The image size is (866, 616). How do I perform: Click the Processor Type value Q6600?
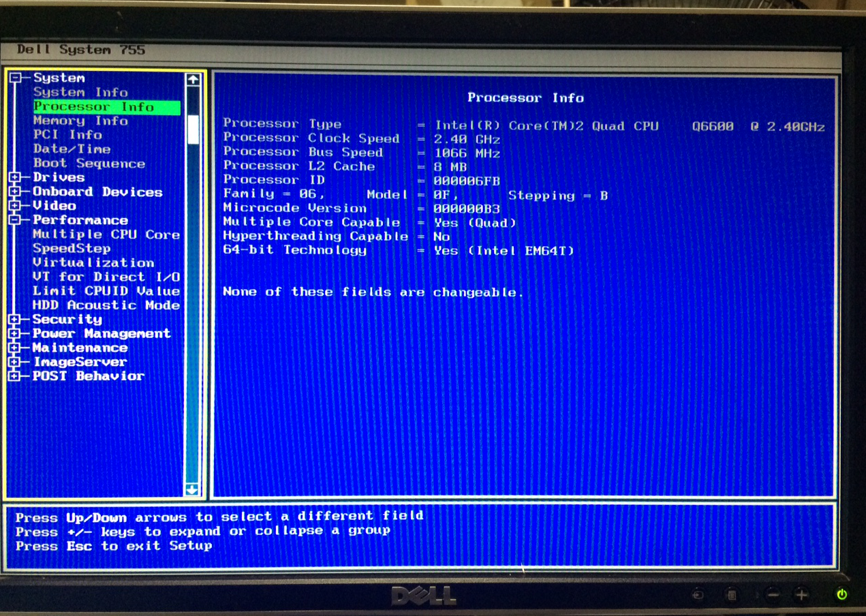(x=713, y=127)
